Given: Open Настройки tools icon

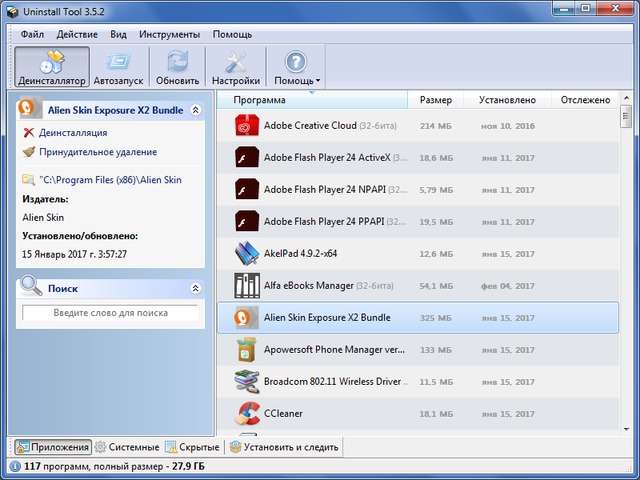Looking at the screenshot, I should point(236,61).
